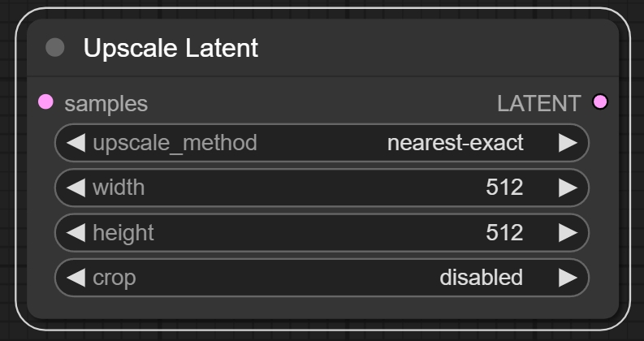Click the LATENT output label
Screen dimensions: 644x341
point(539,103)
